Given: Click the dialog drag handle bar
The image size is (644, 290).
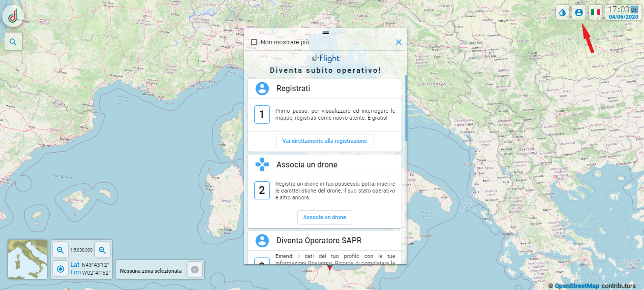Looking at the screenshot, I should pos(325,32).
